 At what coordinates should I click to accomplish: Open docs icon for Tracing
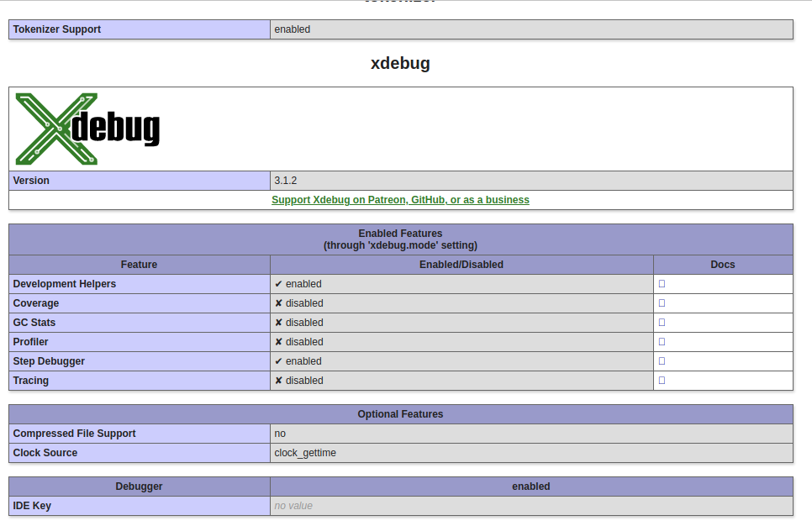662,380
